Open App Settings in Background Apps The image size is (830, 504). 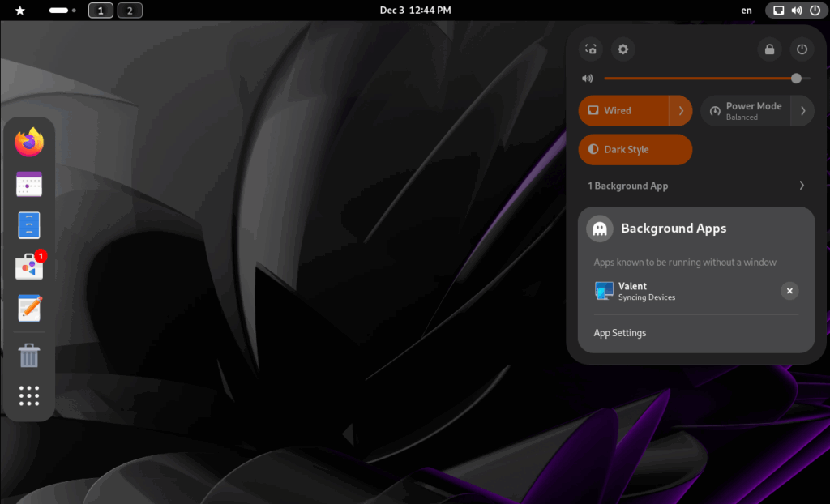620,333
